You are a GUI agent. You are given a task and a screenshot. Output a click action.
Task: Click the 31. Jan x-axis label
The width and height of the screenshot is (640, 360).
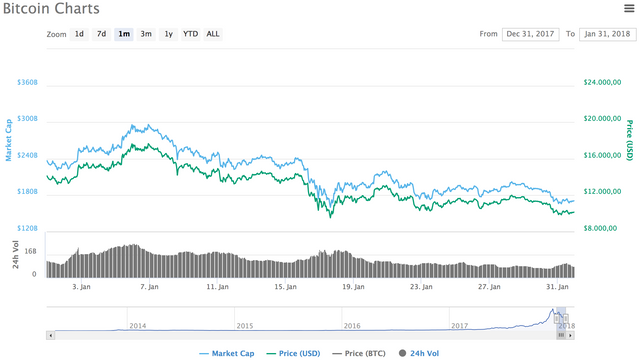point(558,287)
